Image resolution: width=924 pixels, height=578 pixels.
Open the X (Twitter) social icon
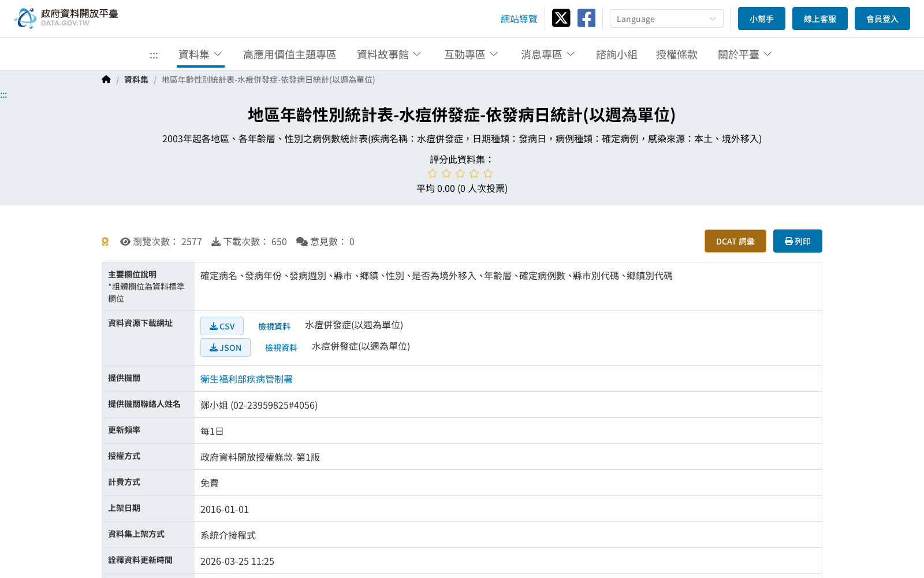pyautogui.click(x=561, y=18)
